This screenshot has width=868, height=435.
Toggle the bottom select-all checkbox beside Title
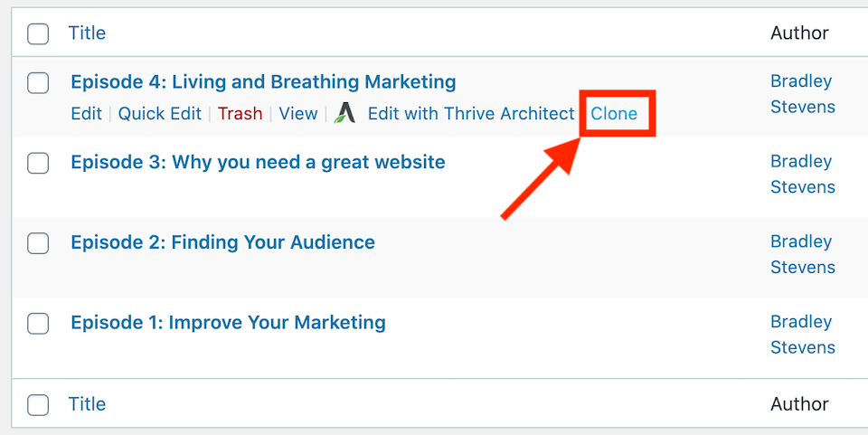pyautogui.click(x=38, y=405)
